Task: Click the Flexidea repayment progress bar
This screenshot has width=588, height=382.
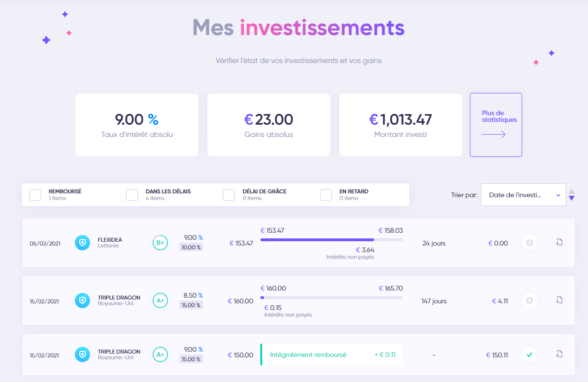Action: pyautogui.click(x=331, y=240)
